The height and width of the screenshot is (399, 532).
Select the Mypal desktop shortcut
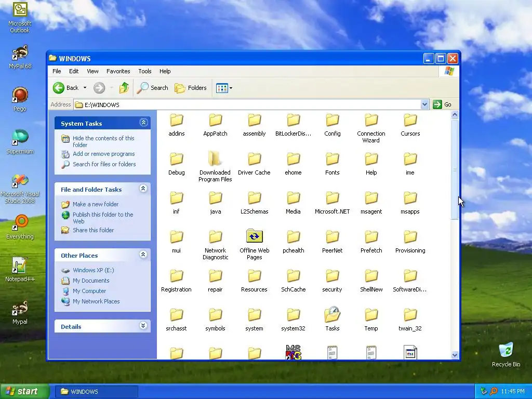coord(20,312)
